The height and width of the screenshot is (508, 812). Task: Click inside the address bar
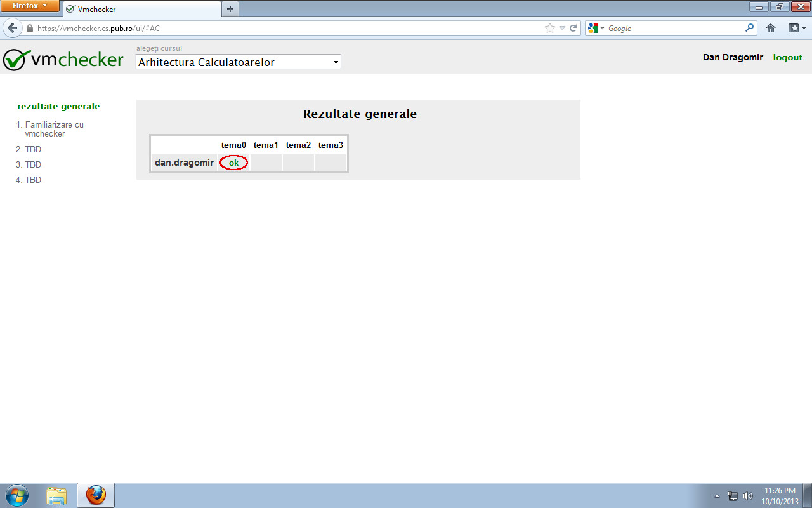(285, 28)
